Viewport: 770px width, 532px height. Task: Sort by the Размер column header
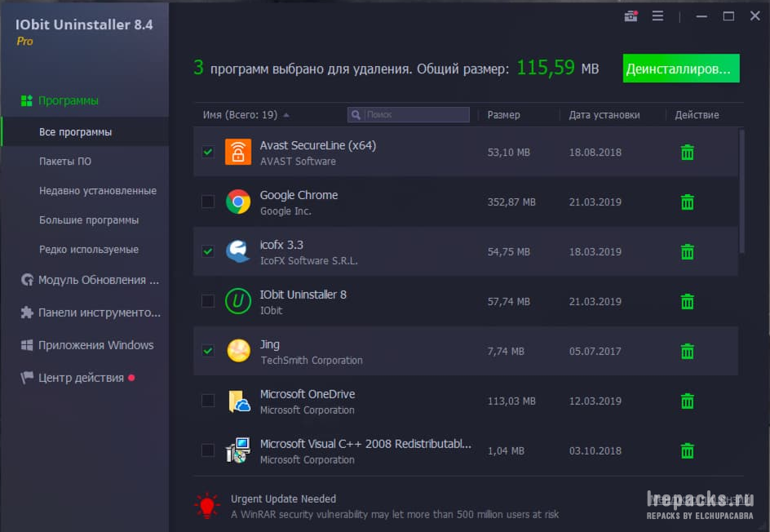click(503, 115)
